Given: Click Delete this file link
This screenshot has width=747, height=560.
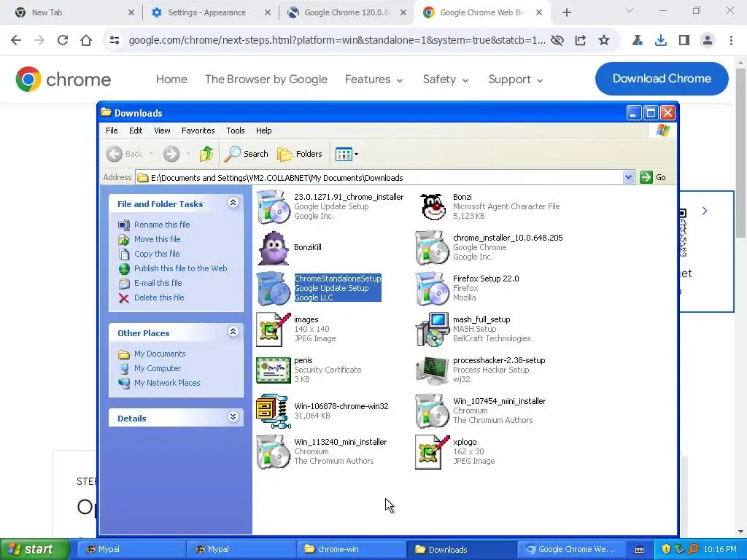Looking at the screenshot, I should point(159,297).
